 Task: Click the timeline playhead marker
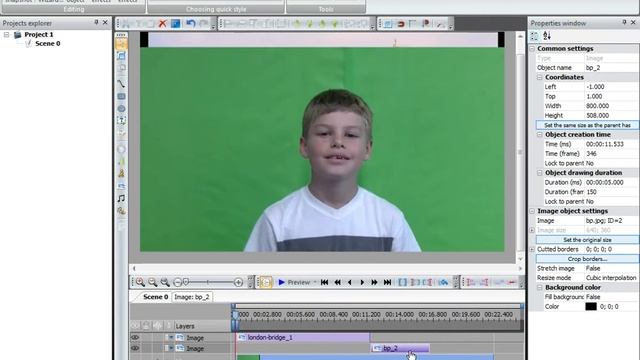tap(235, 315)
